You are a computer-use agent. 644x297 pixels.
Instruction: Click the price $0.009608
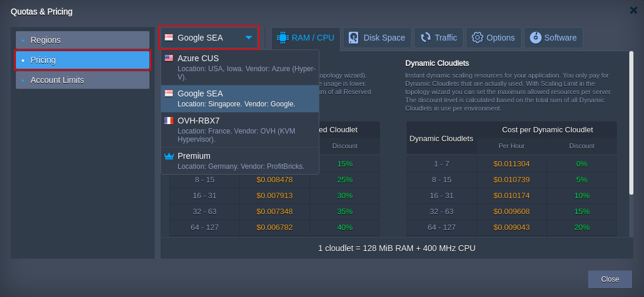512,212
